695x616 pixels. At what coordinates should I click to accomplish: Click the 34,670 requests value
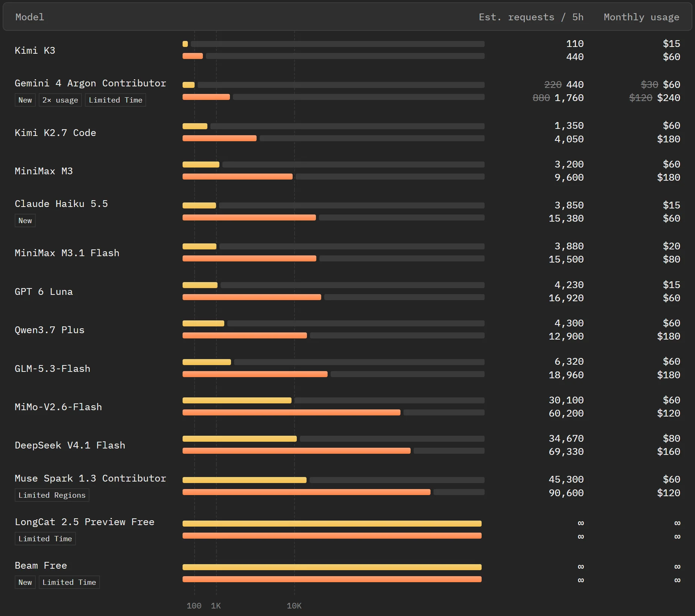pyautogui.click(x=566, y=438)
